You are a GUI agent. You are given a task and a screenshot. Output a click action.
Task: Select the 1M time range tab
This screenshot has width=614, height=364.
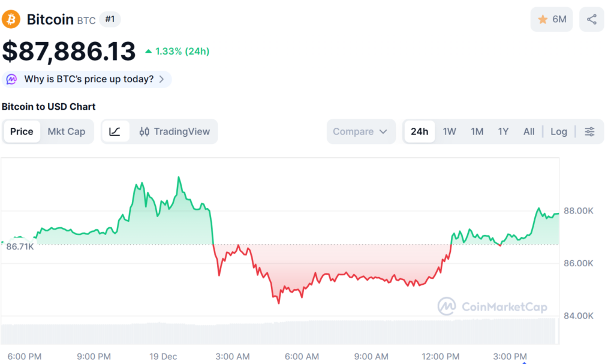pyautogui.click(x=477, y=132)
